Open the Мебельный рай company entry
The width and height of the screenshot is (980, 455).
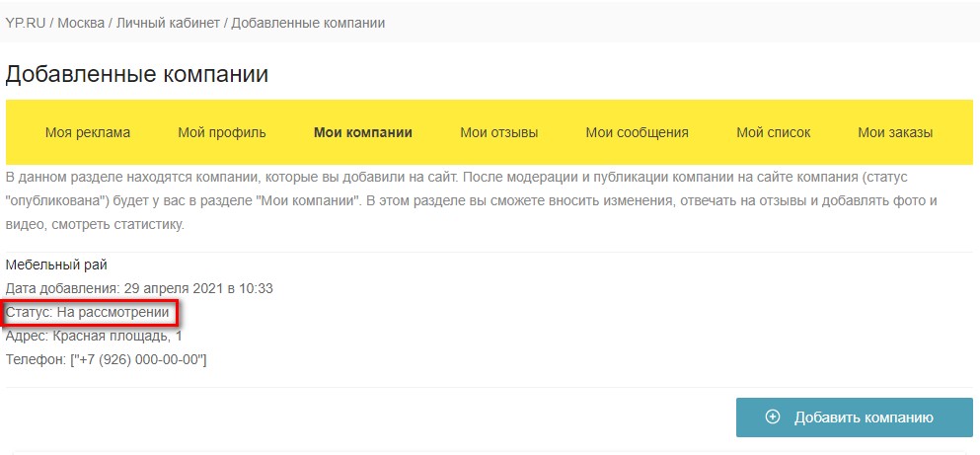pyautogui.click(x=56, y=265)
